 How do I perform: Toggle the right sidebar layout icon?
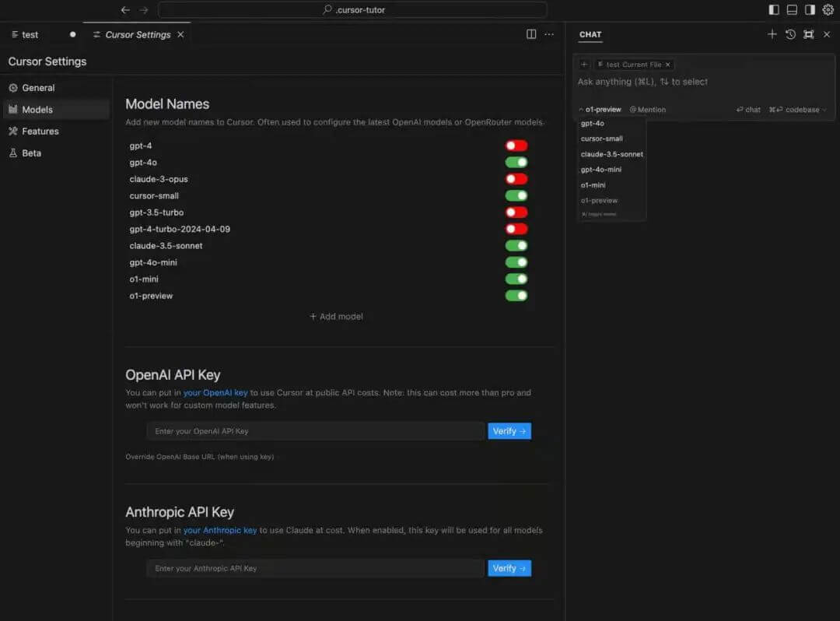click(810, 9)
